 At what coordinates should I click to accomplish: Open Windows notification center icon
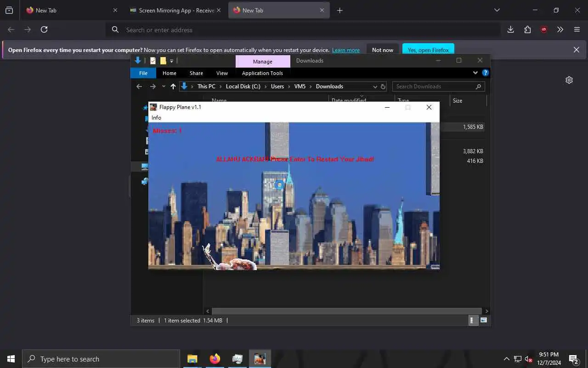coord(574,359)
